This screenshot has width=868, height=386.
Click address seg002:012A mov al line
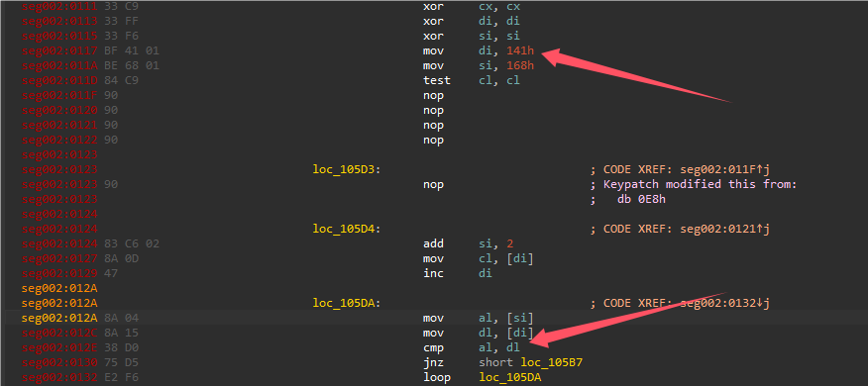point(59,318)
